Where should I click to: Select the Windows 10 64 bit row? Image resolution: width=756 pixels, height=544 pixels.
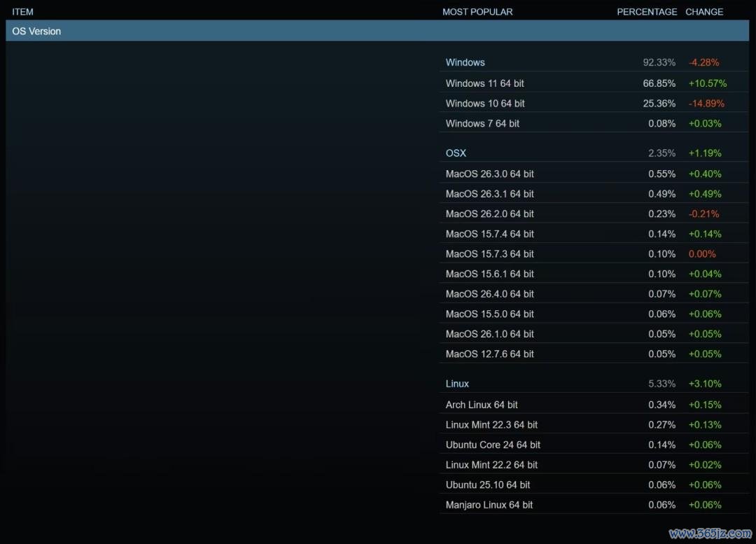594,103
